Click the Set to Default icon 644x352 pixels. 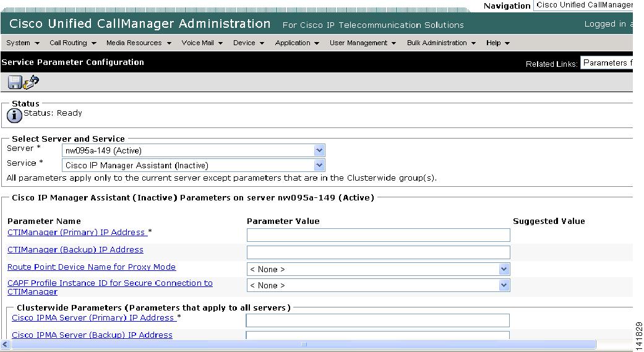pos(31,82)
